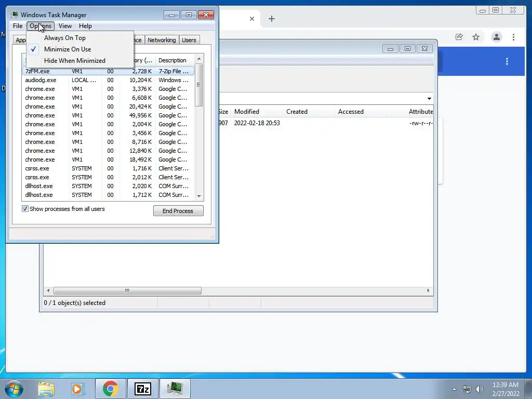Select the 7zFM.exe process row
The height and width of the screenshot is (399, 532).
[108, 71]
